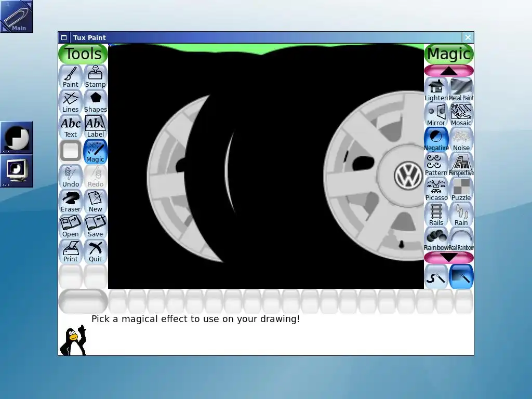Image resolution: width=532 pixels, height=399 pixels.
Task: Open a saved drawing
Action: [71, 227]
